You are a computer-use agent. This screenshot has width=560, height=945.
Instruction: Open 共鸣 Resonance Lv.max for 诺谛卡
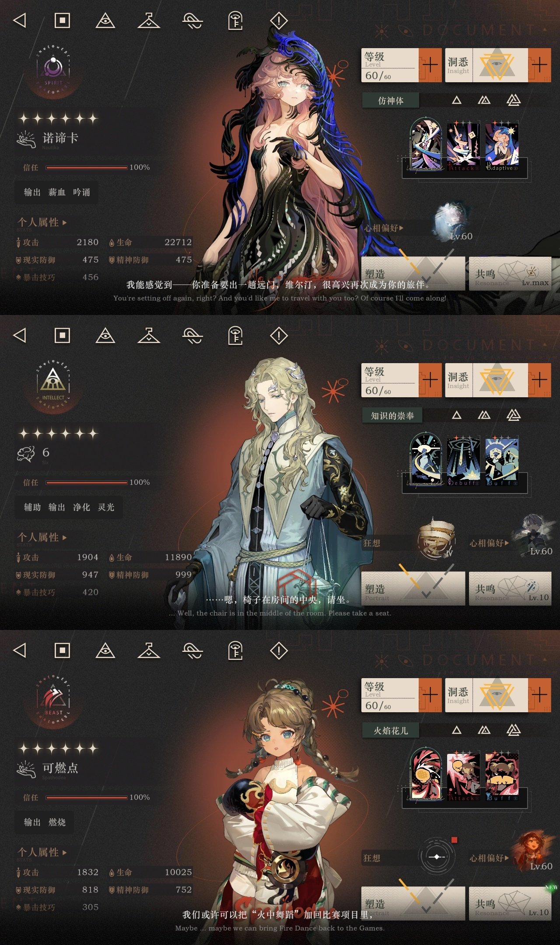point(510,273)
